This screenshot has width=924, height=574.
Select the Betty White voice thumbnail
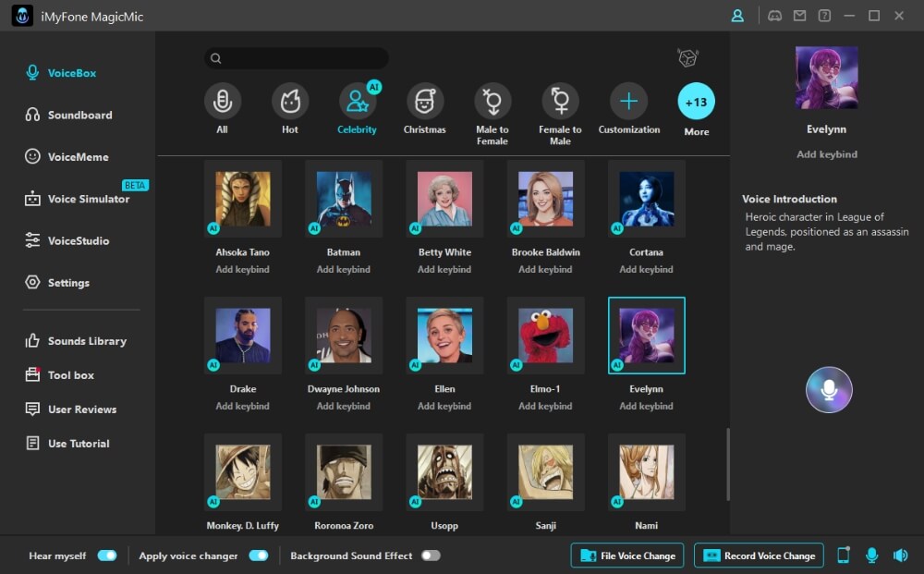444,199
